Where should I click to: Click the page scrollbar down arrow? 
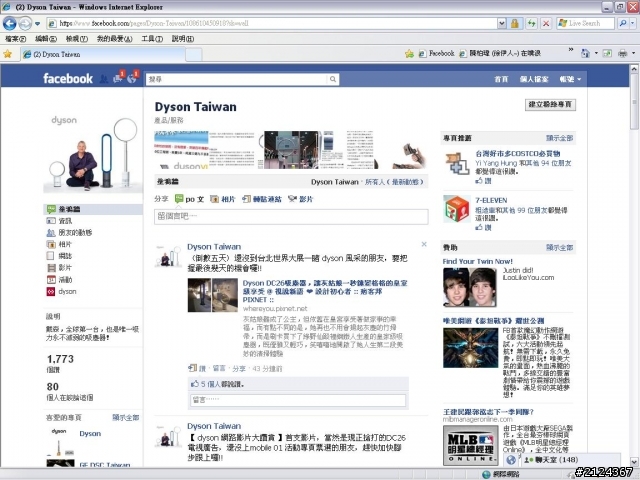coord(634,462)
